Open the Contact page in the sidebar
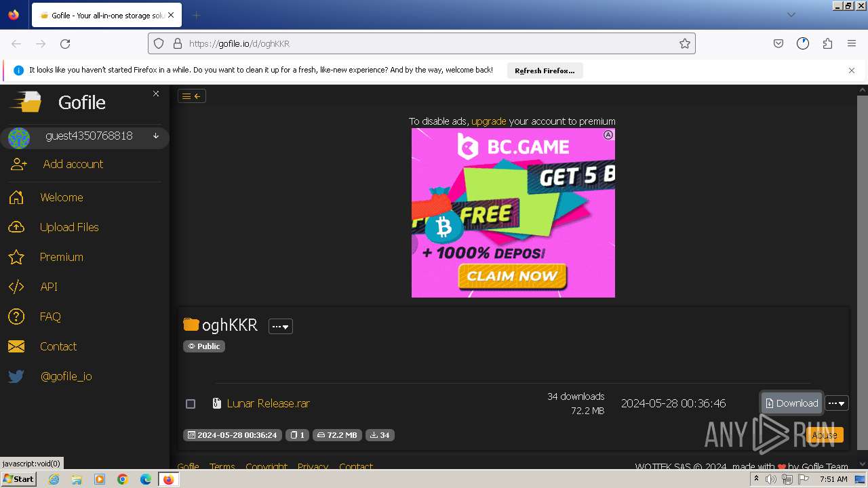This screenshot has height=488, width=868. (x=58, y=346)
